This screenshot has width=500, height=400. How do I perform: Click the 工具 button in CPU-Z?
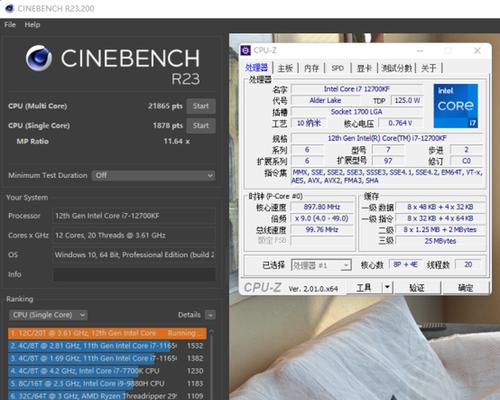tap(364, 287)
